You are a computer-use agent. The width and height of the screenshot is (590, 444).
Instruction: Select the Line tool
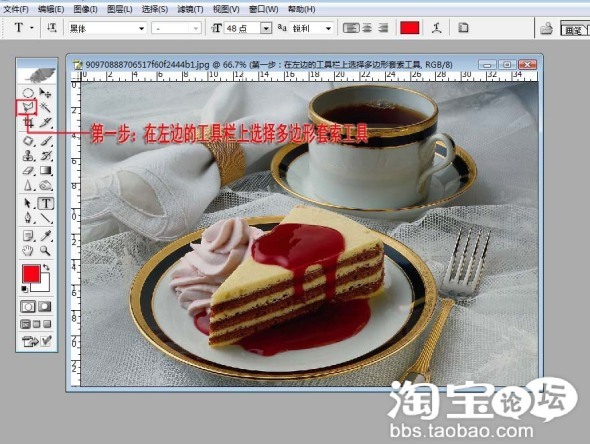[45, 218]
